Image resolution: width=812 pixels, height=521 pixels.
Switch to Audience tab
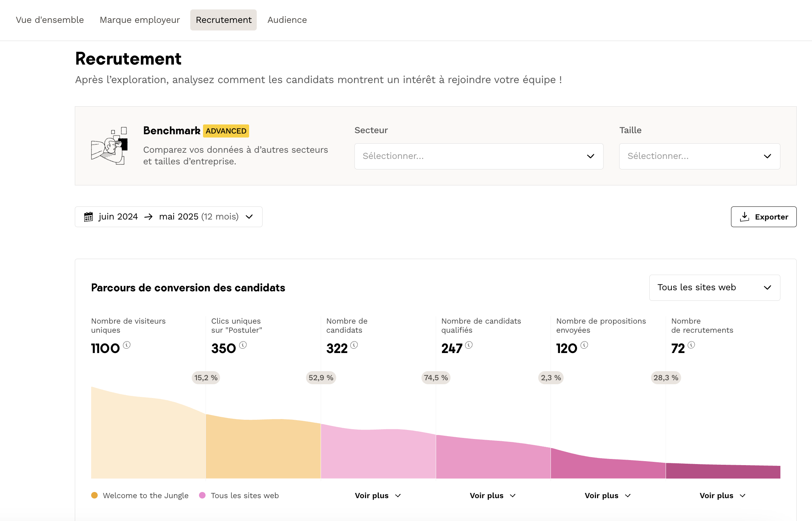coord(287,20)
